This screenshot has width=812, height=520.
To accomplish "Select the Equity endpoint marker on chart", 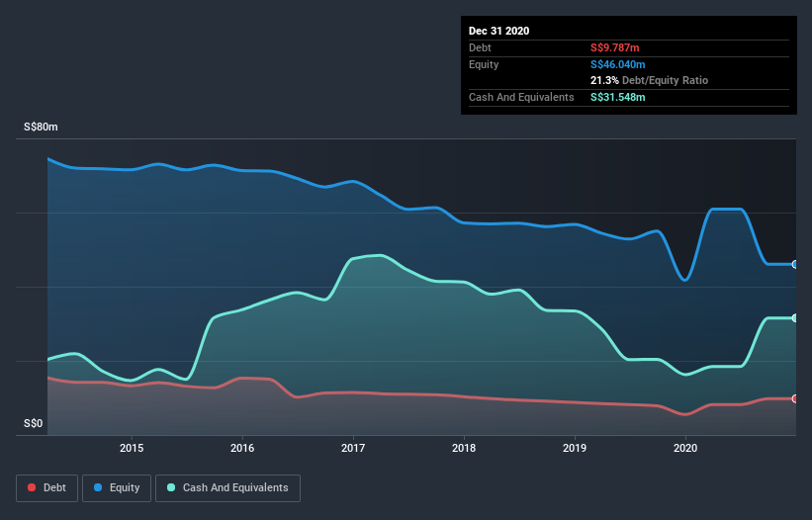I will pos(795,264).
